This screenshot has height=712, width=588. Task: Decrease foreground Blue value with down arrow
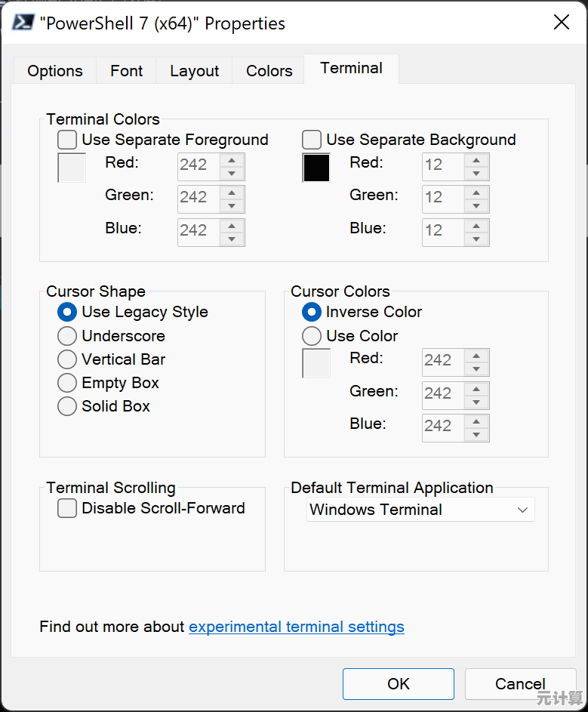coord(232,239)
